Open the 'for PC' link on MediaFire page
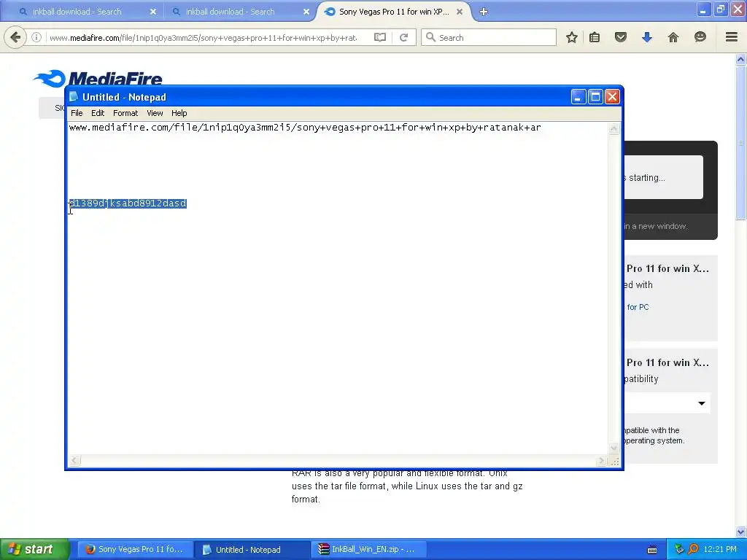 (638, 307)
